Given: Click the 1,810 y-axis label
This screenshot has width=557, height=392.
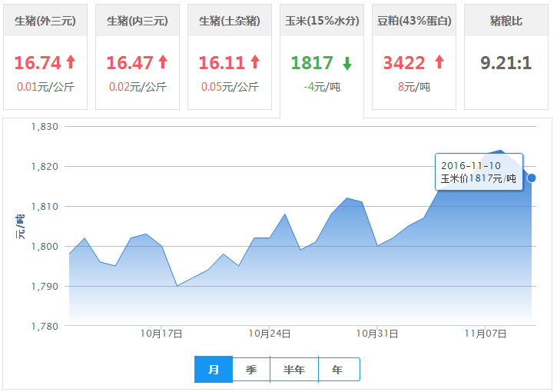Looking at the screenshot, I should [45, 207].
